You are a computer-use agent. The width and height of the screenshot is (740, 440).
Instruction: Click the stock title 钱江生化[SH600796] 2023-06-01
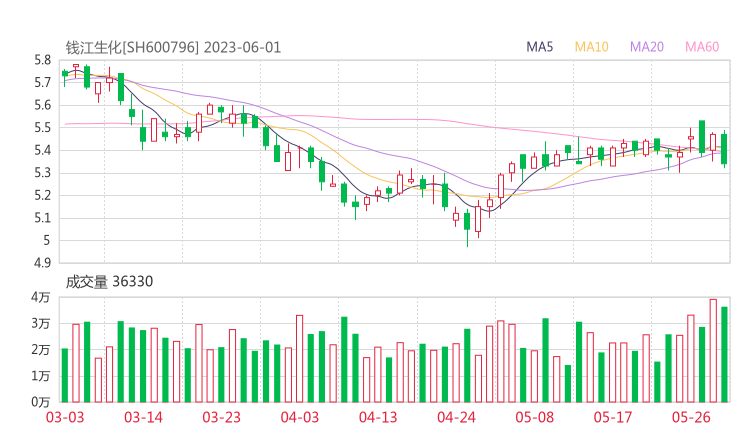[173, 47]
